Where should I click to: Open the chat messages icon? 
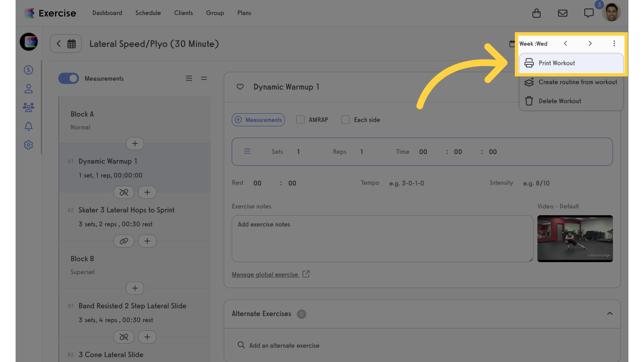pyautogui.click(x=589, y=13)
